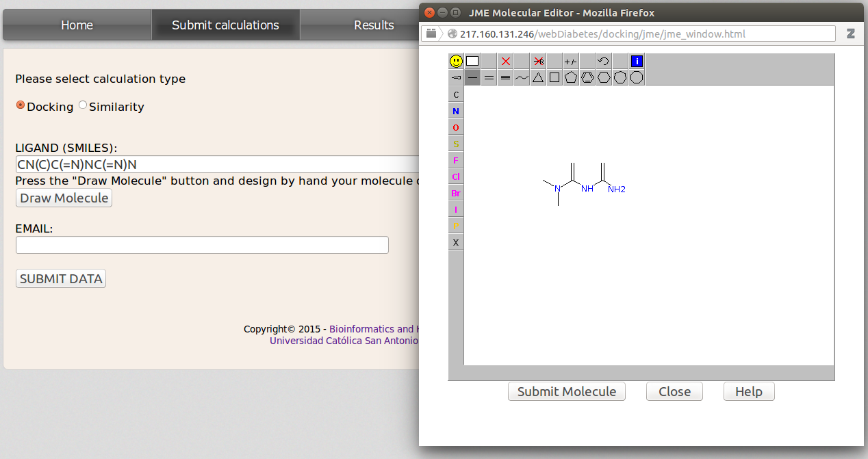This screenshot has width=868, height=459.
Task: Select the I iodine atom button
Action: tap(456, 209)
